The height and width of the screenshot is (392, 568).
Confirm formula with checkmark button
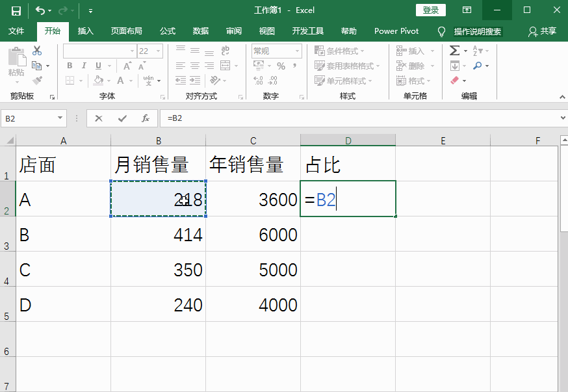[122, 118]
